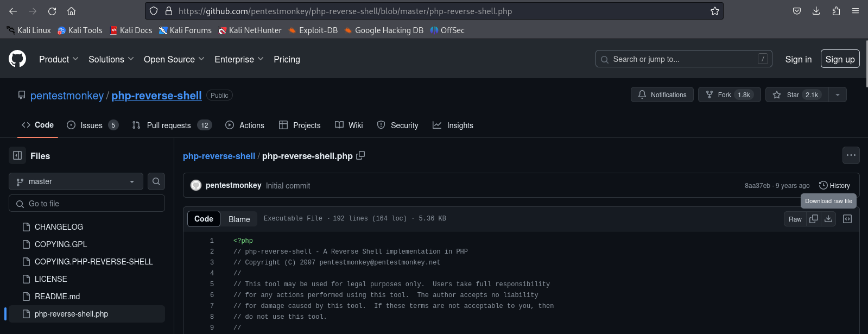The width and height of the screenshot is (868, 334).
Task: Switch to Blame view
Action: tap(239, 219)
